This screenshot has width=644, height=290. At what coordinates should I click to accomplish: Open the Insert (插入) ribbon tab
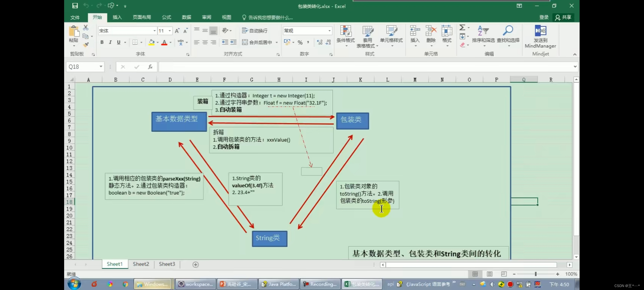pyautogui.click(x=117, y=17)
